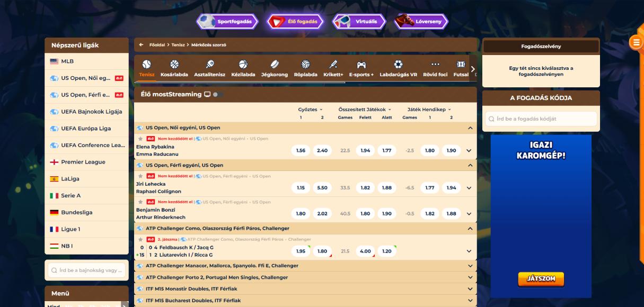Go to Főoldal in the breadcrumb

[157, 45]
